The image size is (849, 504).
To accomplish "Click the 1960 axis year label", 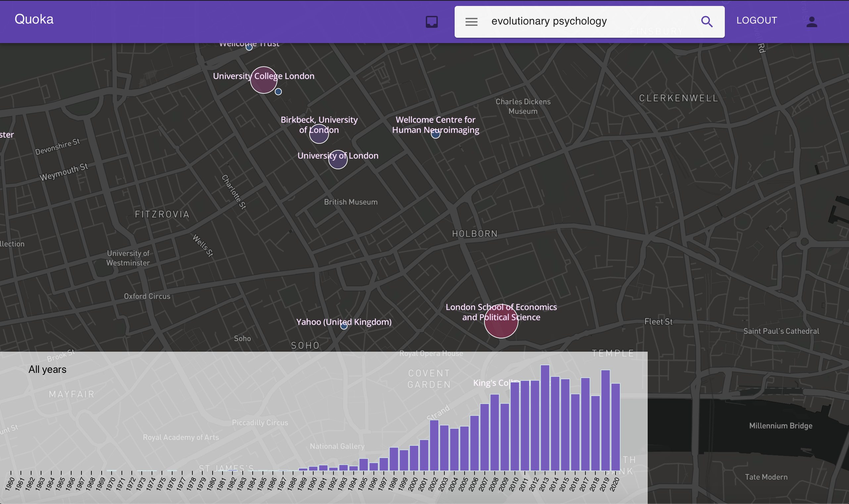I will click(x=10, y=483).
